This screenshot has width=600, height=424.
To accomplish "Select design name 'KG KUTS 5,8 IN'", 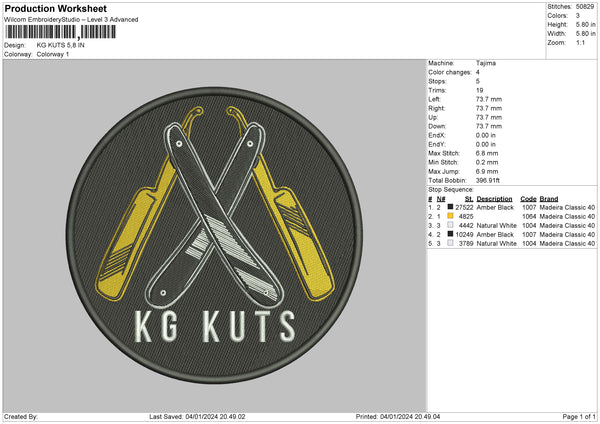I will click(x=60, y=45).
